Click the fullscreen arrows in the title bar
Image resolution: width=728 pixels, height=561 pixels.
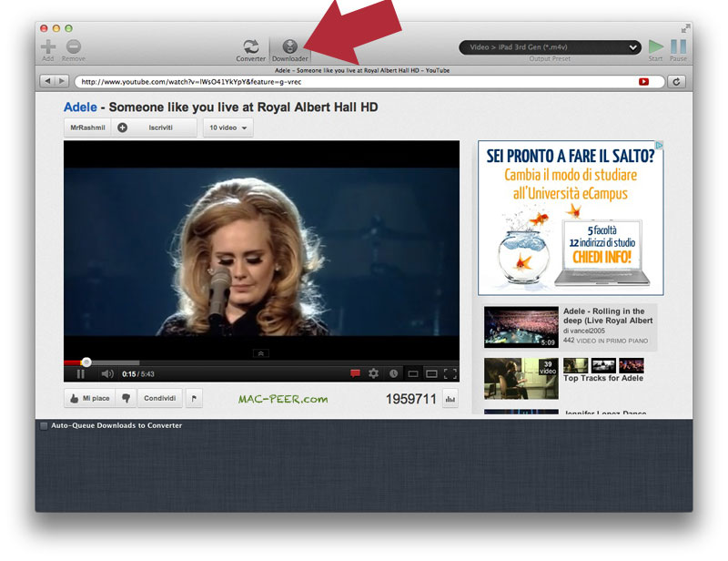(684, 28)
